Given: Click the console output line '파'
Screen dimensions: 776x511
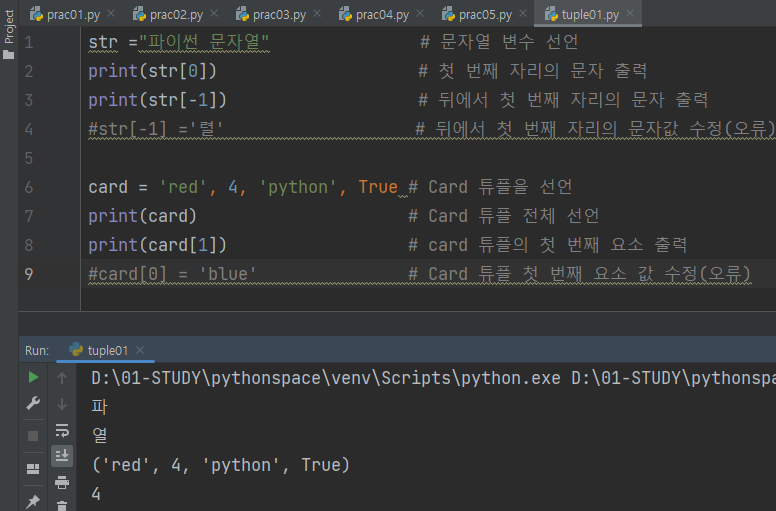Looking at the screenshot, I should (99, 407).
